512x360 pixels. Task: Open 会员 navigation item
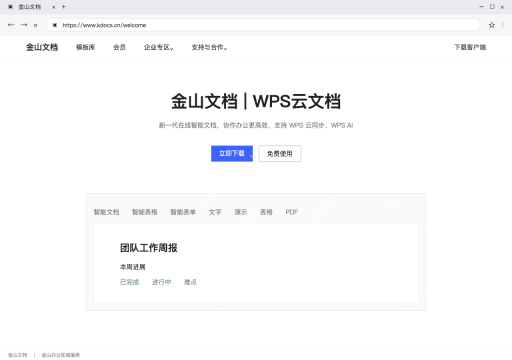click(x=119, y=47)
